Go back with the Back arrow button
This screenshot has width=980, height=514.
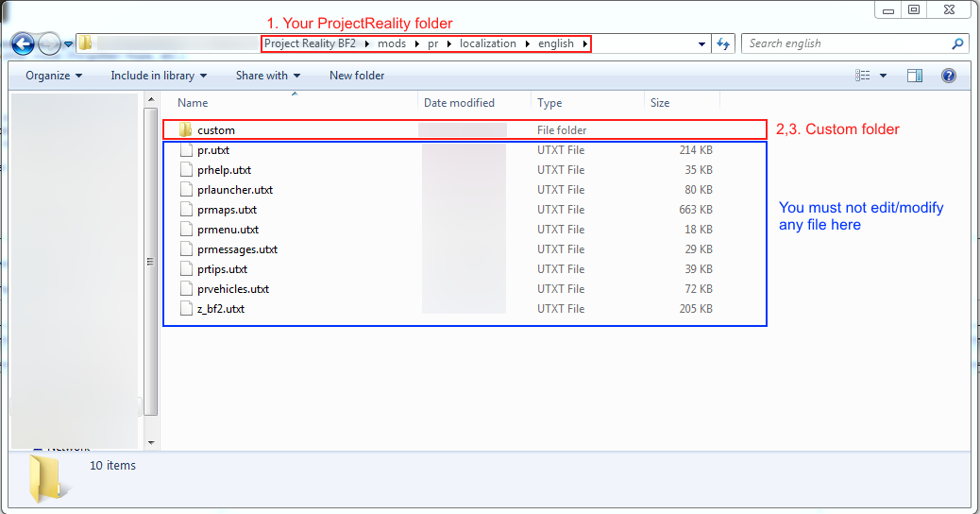coord(23,44)
